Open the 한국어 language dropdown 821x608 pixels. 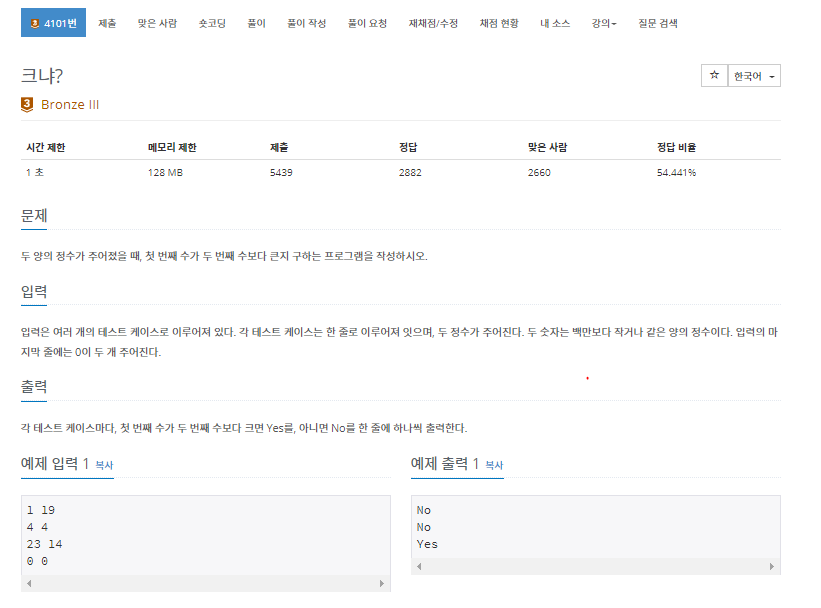pos(754,76)
